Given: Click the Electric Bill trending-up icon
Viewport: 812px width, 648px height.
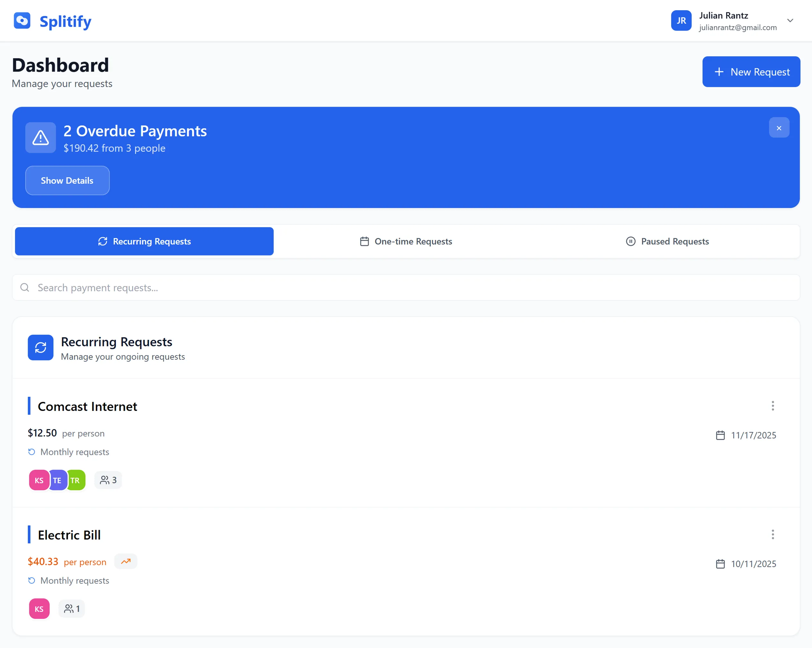Looking at the screenshot, I should (x=126, y=561).
